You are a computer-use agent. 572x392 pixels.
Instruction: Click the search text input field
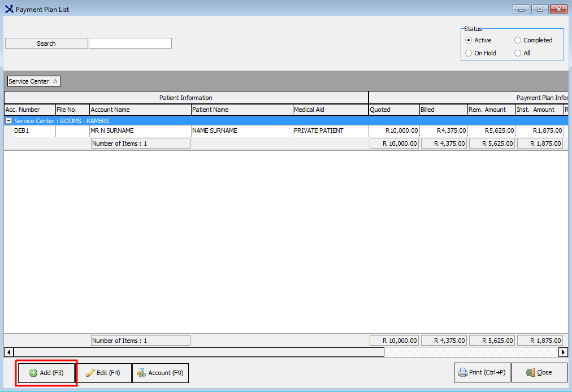(130, 43)
